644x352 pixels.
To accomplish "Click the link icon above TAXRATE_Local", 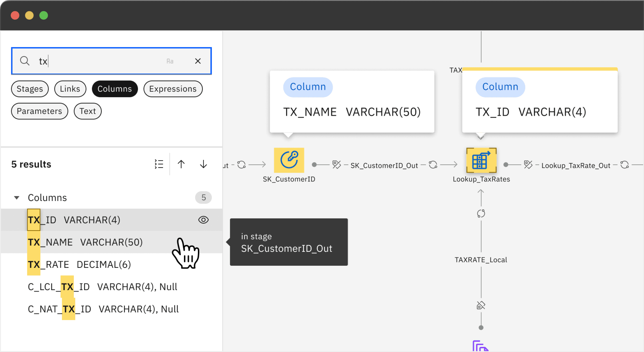I will 481,214.
